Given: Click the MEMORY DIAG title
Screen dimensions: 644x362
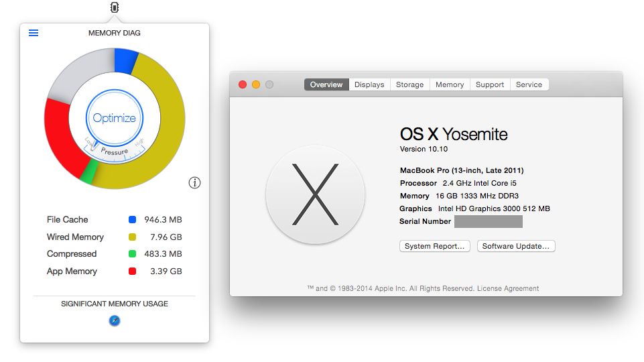Looking at the screenshot, I should point(115,33).
